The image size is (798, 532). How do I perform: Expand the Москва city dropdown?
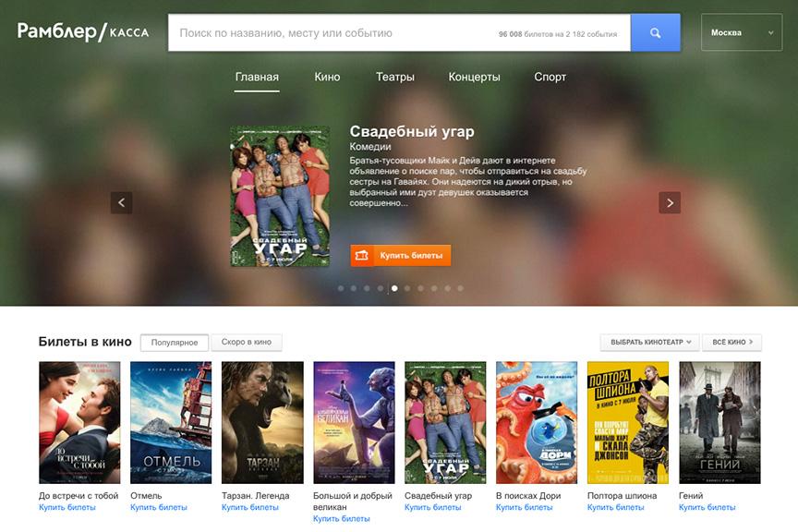click(x=742, y=33)
